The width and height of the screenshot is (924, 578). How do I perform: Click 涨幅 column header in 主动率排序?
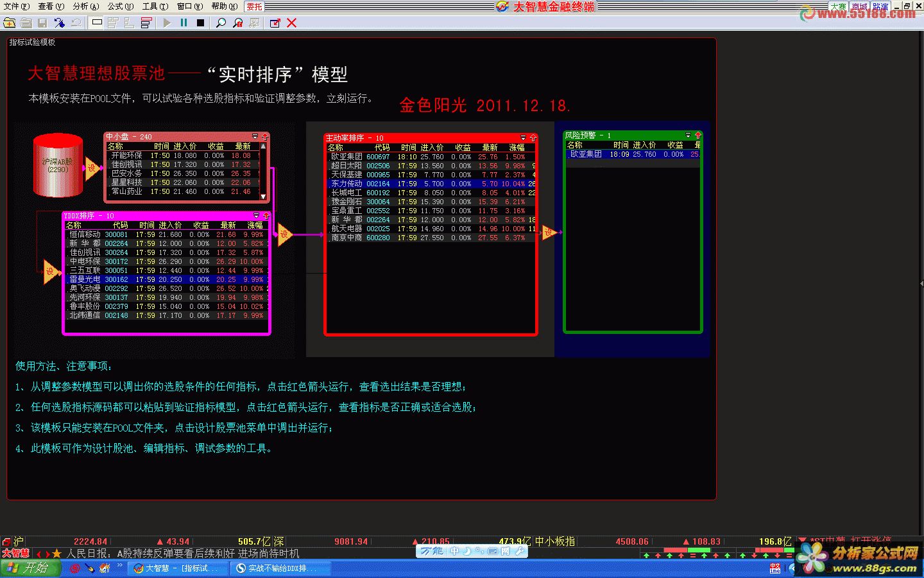pyautogui.click(x=517, y=148)
